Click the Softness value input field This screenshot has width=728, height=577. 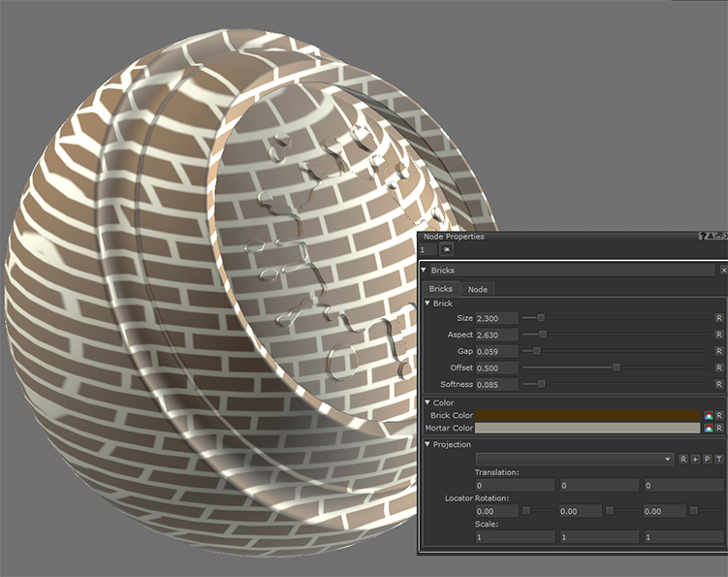[496, 385]
